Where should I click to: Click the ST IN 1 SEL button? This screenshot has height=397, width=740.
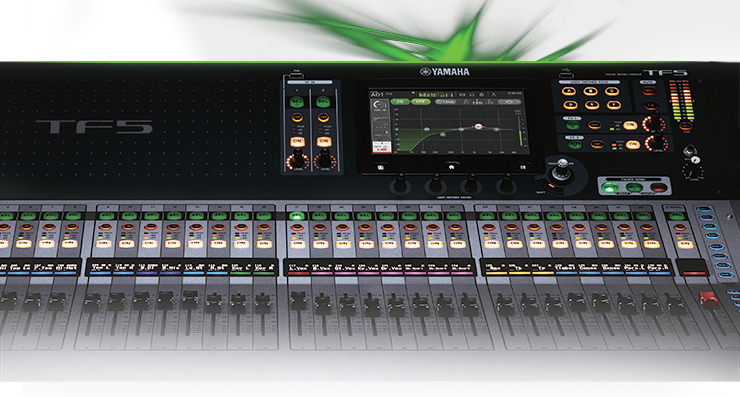(297, 101)
